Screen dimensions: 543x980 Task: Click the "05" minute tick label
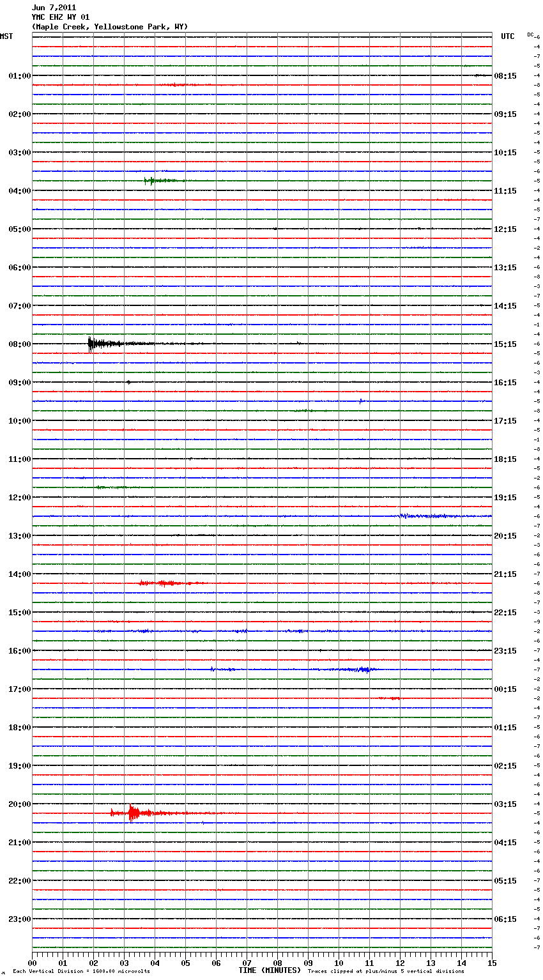tap(185, 963)
